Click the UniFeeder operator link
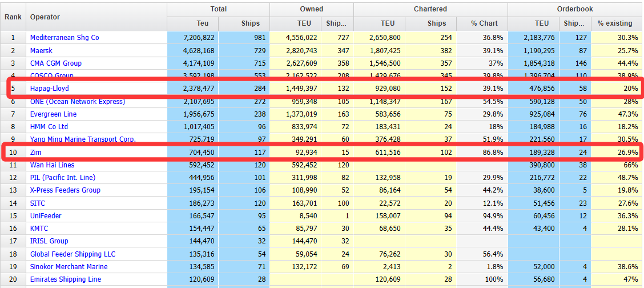Image resolution: width=644 pixels, height=288 pixels. tap(46, 216)
